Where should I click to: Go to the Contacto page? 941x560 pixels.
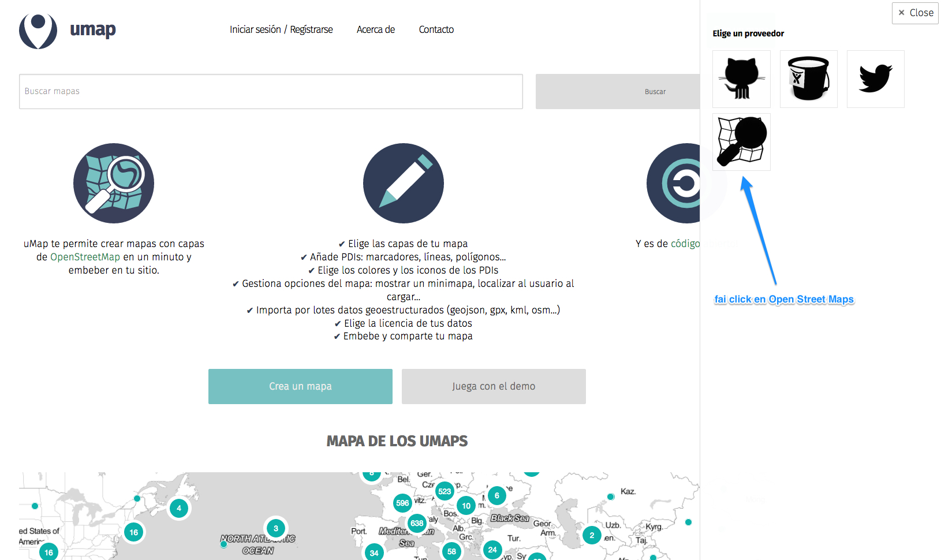pyautogui.click(x=436, y=29)
